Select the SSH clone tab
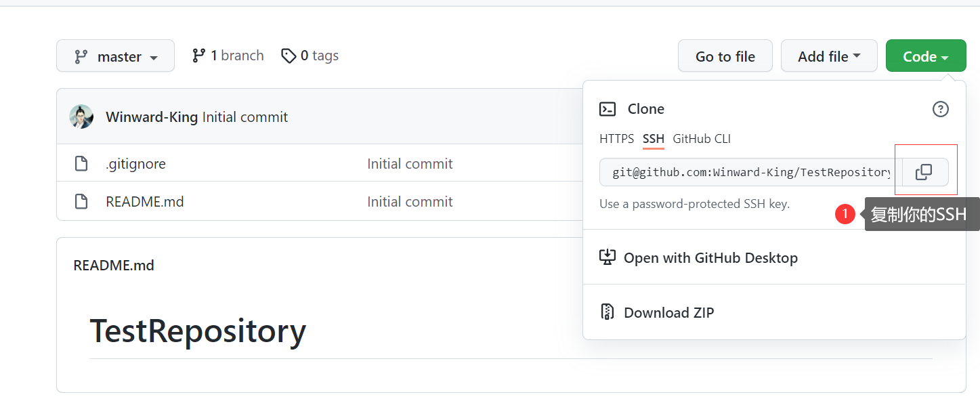Image resolution: width=980 pixels, height=420 pixels. tap(654, 139)
